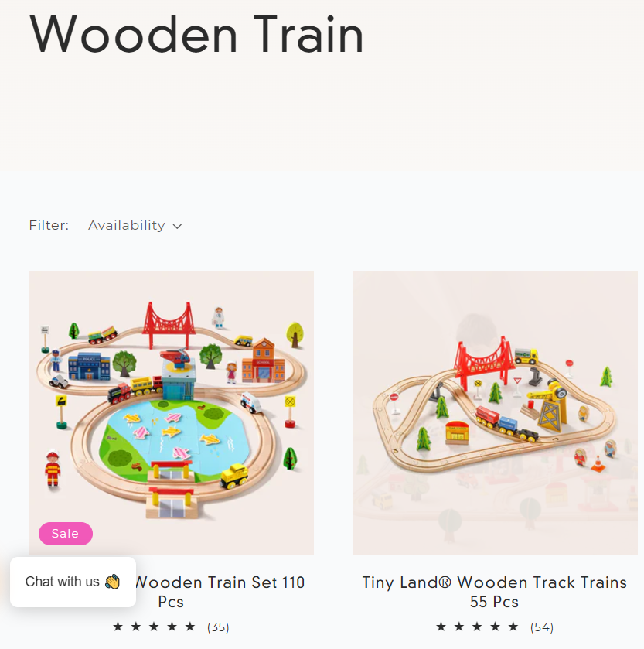The image size is (644, 649).
Task: Click the (35) review count
Action: pyautogui.click(x=218, y=627)
